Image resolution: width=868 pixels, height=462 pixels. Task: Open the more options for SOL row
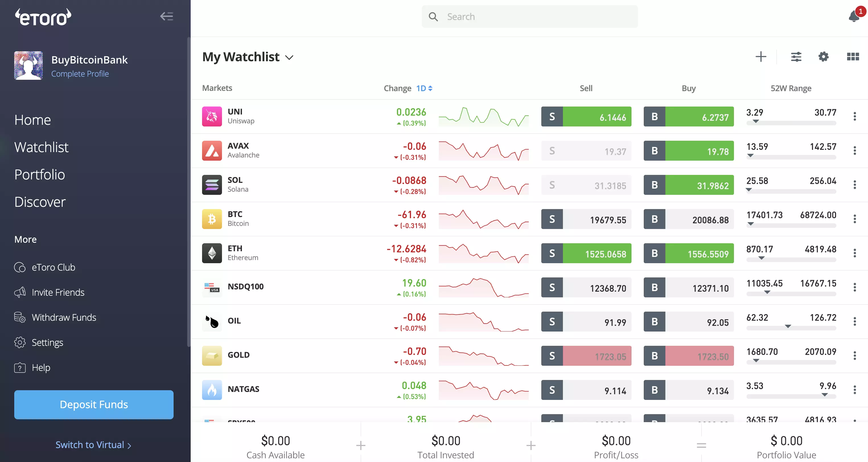click(x=855, y=185)
